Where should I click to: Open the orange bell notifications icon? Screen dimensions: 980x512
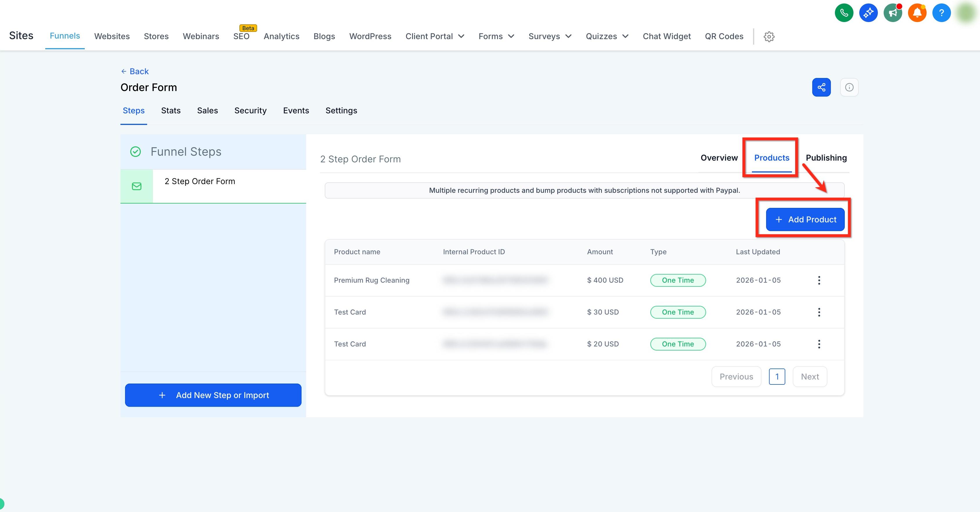(x=917, y=13)
